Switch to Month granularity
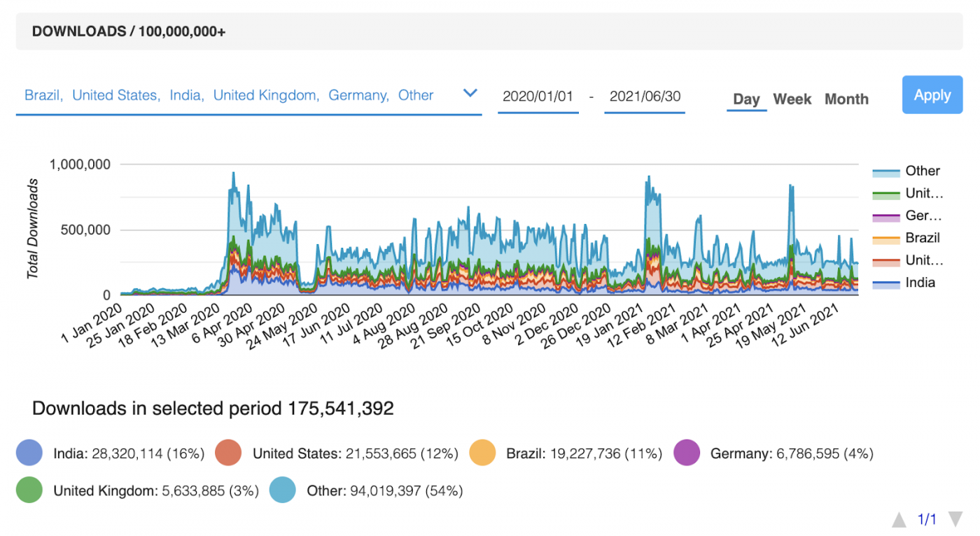 (846, 99)
